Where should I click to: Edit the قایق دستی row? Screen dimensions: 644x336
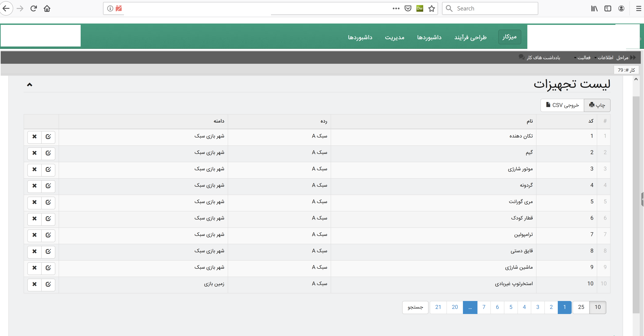pos(48,252)
